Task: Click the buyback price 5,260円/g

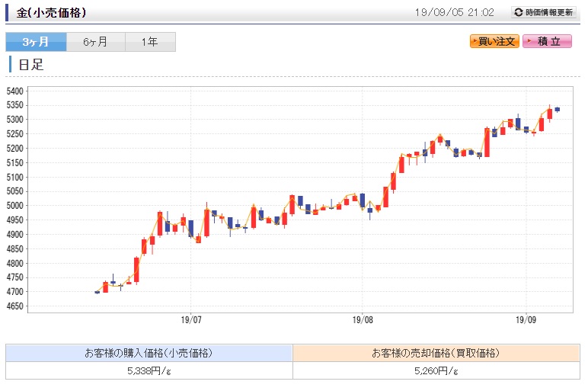Action: click(x=436, y=371)
